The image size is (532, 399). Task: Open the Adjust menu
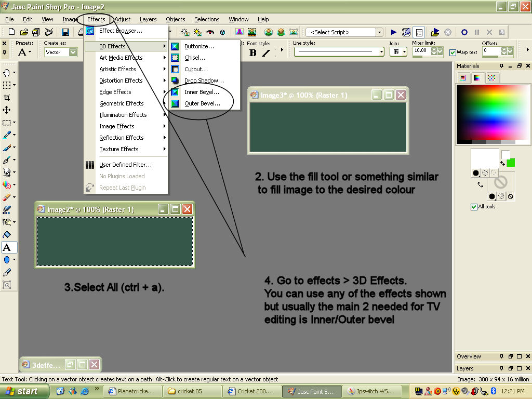tap(122, 19)
